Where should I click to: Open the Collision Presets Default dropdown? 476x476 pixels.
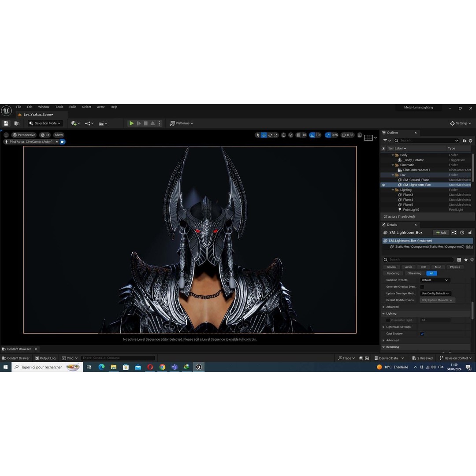435,280
